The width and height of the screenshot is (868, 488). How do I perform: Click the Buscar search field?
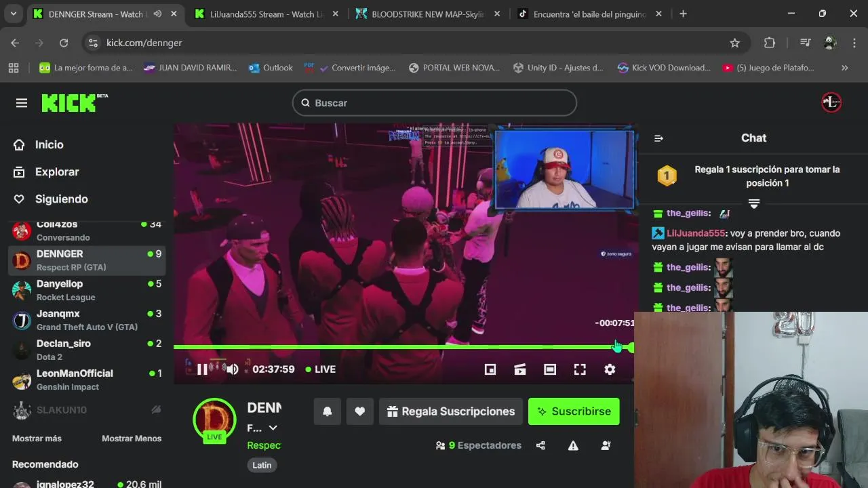pyautogui.click(x=435, y=103)
